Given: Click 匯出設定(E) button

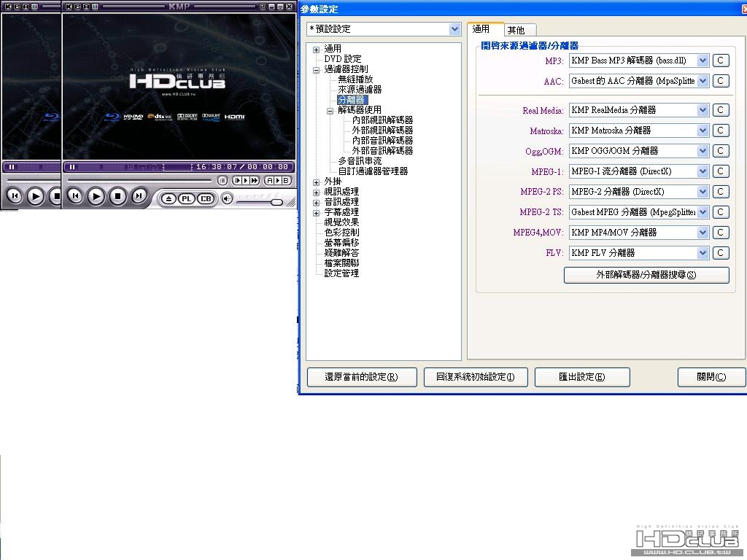Looking at the screenshot, I should [x=581, y=377].
